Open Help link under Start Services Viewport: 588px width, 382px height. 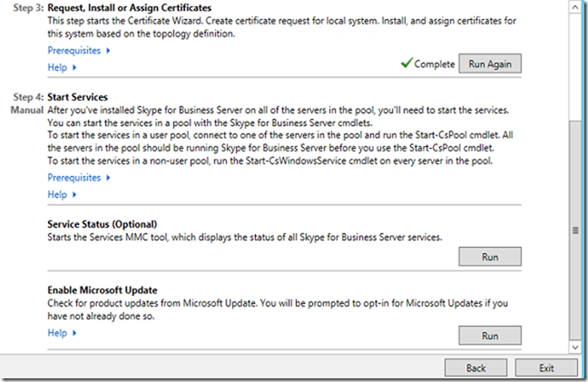point(57,194)
